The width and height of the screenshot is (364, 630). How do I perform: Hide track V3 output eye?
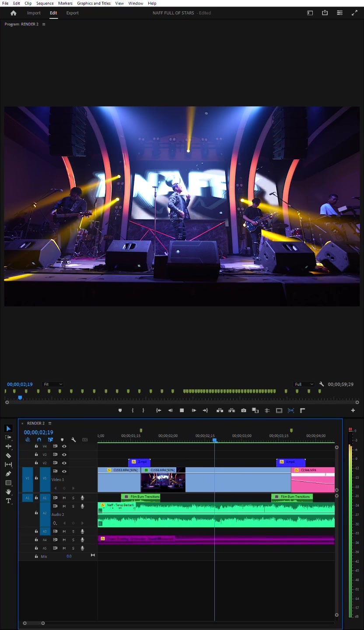(64, 455)
